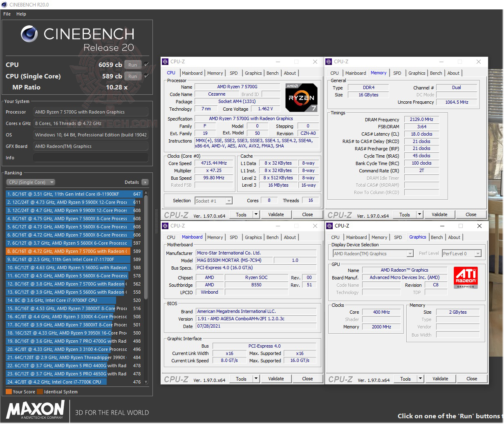Image resolution: width=504 pixels, height=424 pixels.
Task: Click the CPU-Z title icon in Graphics window
Action: (330, 226)
